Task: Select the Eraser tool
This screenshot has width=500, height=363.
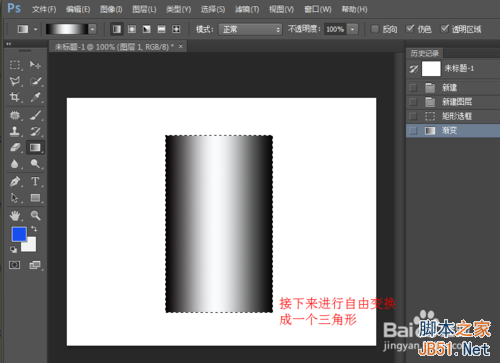Action: point(15,147)
